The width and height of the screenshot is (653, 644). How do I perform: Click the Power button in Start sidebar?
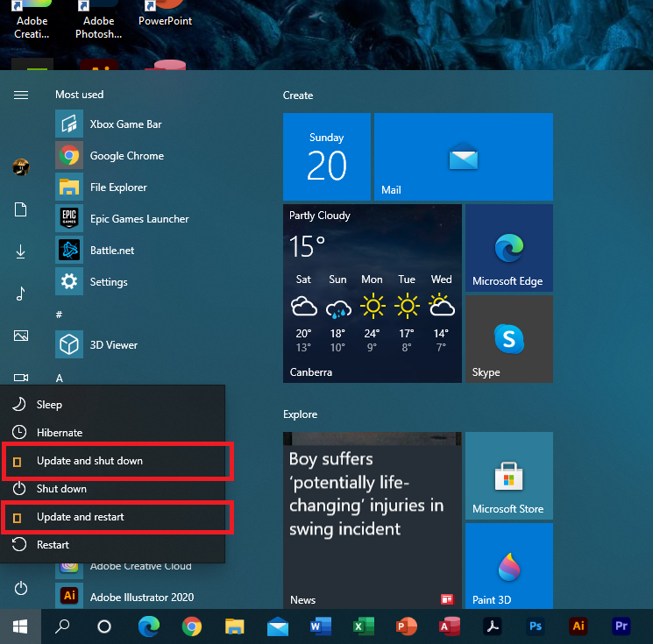coord(21,588)
